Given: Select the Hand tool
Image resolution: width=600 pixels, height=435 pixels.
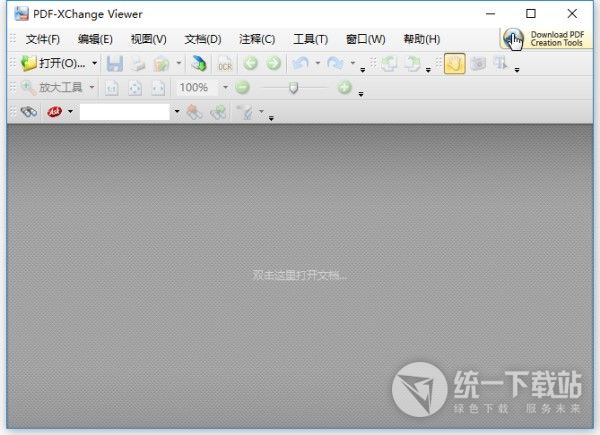Looking at the screenshot, I should 455,64.
